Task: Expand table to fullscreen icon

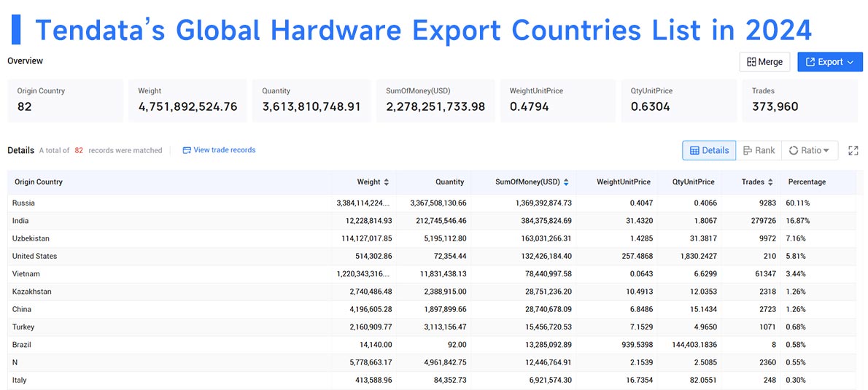Action: (853, 150)
